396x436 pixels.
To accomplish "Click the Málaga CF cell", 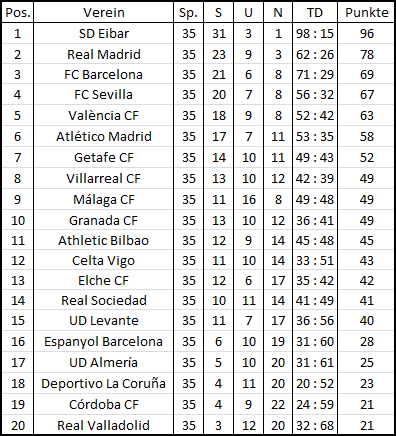I will click(x=103, y=199).
